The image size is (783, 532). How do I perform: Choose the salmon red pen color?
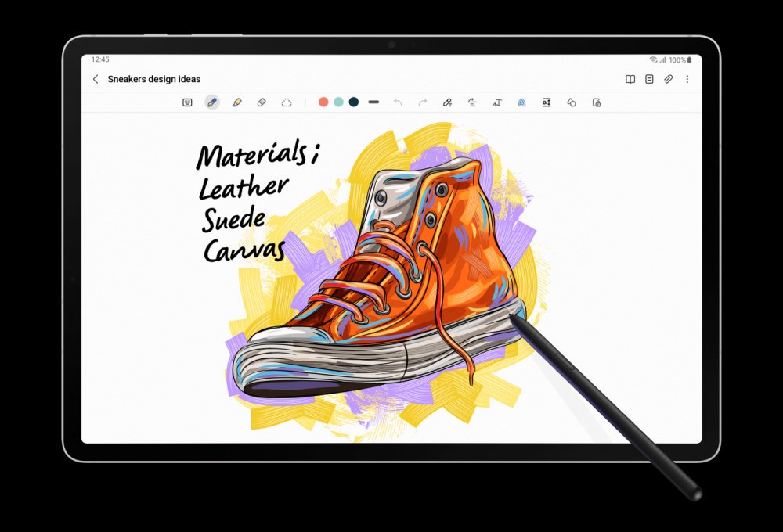(323, 102)
